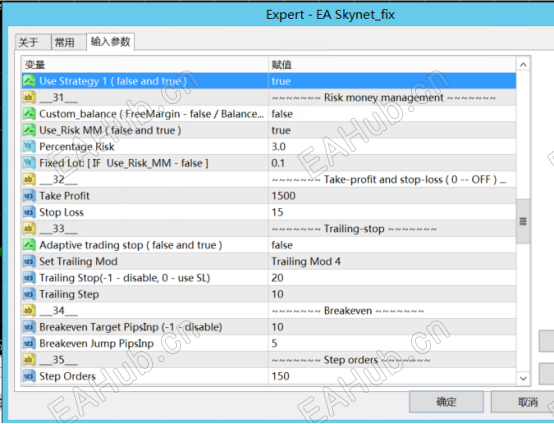Select the Adaptive trading stop label

tap(131, 245)
